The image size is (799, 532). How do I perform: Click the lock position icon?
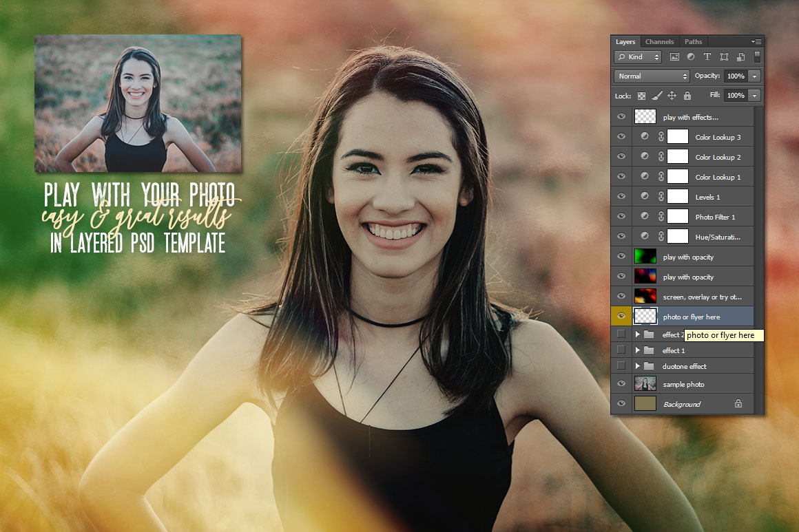click(672, 96)
